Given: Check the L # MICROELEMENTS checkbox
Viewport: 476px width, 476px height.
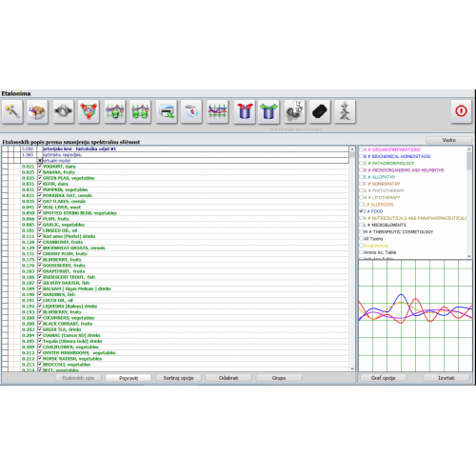Looking at the screenshot, I should 361,225.
